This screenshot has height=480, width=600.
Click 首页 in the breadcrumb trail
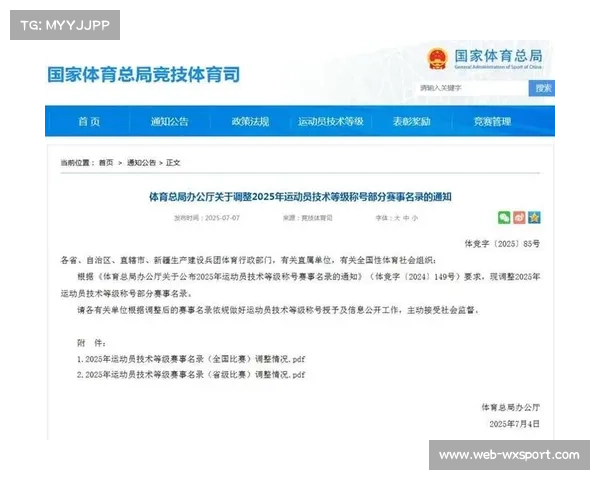point(105,162)
